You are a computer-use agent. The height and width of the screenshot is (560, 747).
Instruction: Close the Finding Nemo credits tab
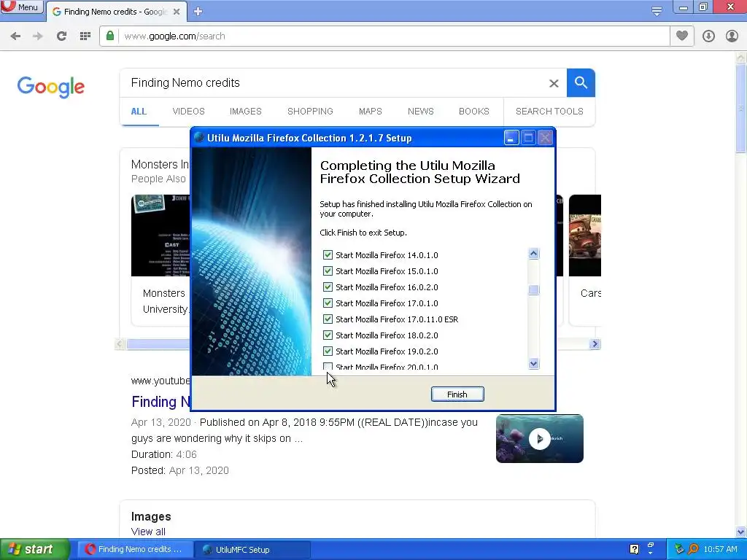(x=177, y=12)
